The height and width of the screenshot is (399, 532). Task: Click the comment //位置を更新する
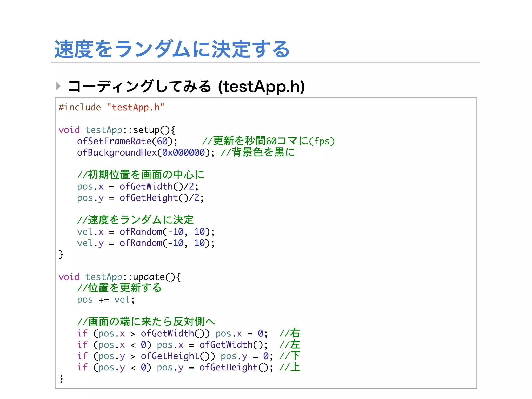pyautogui.click(x=119, y=288)
